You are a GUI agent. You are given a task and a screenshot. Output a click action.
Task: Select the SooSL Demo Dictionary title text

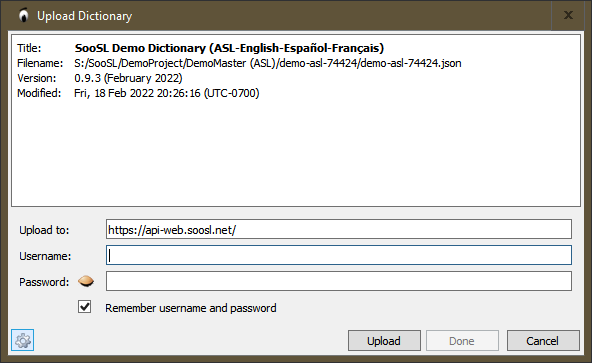coord(229,48)
